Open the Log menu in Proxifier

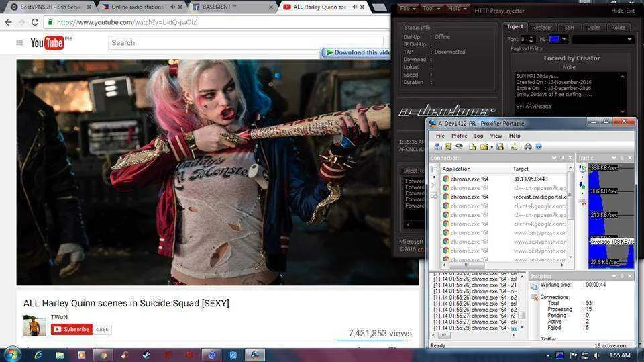click(478, 136)
